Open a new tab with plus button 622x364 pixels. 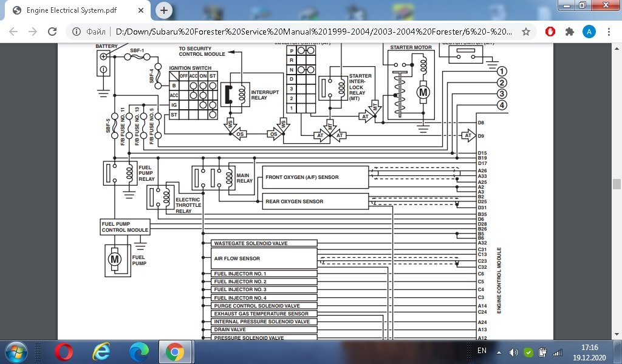[x=164, y=10]
